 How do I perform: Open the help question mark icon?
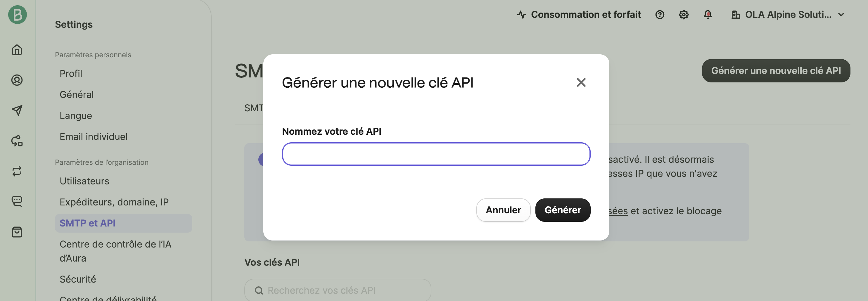[x=660, y=15]
